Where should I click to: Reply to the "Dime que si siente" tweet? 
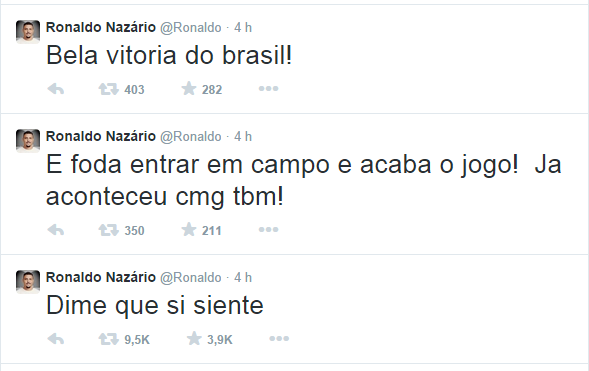(56, 339)
